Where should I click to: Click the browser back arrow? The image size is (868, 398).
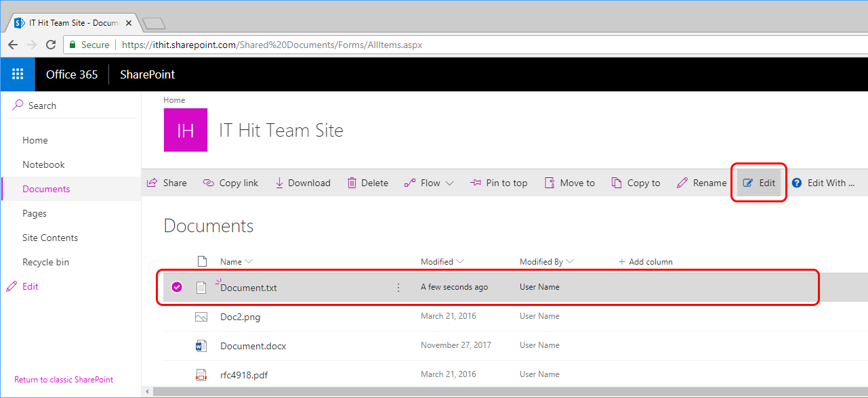pos(13,45)
